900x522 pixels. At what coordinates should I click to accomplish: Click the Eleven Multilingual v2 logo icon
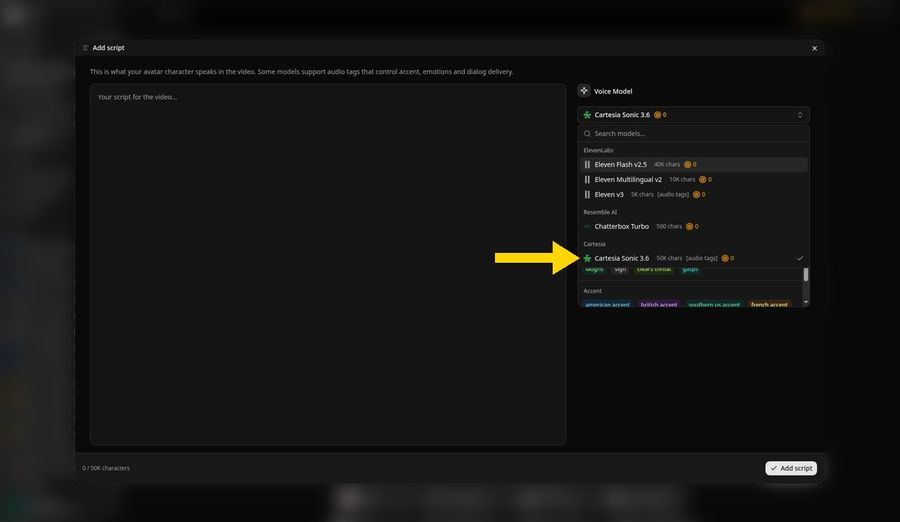[587, 179]
